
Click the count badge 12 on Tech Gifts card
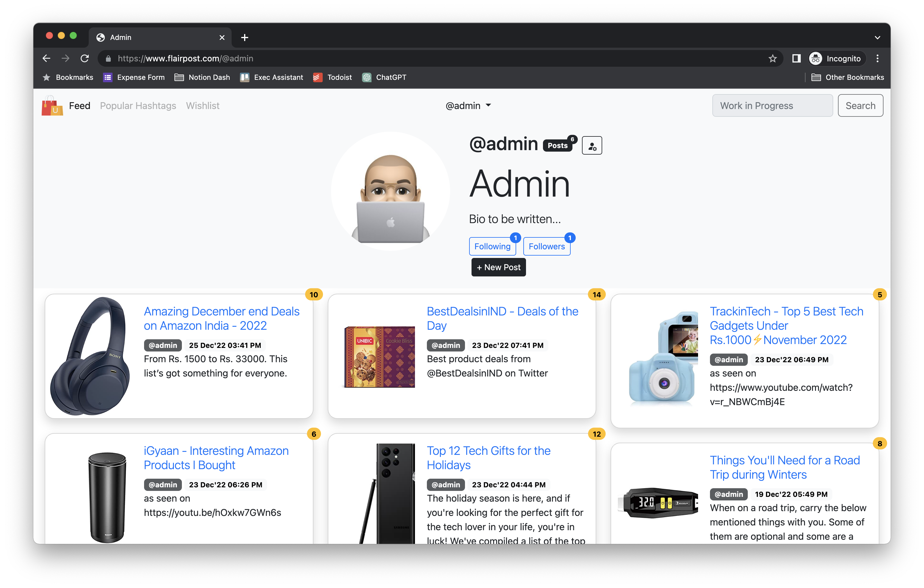[x=596, y=434]
